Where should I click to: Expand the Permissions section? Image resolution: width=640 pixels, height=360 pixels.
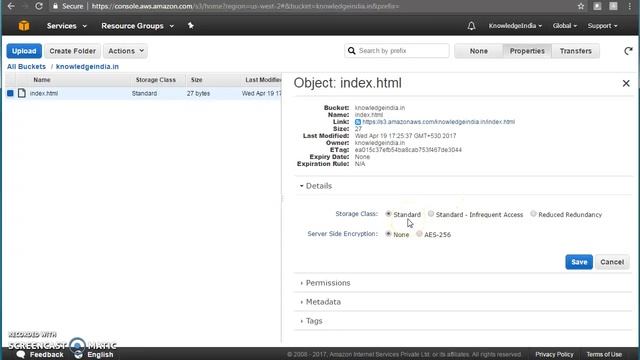(x=325, y=283)
